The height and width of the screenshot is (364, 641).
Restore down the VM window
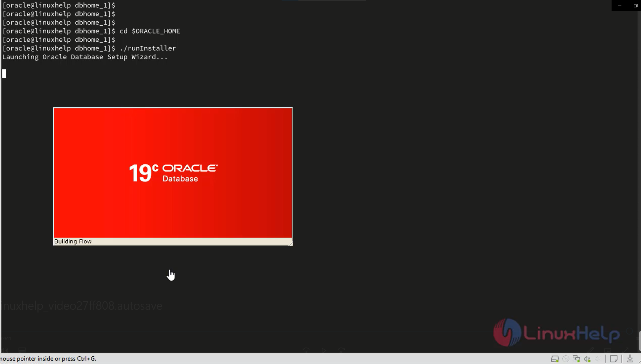[x=635, y=6]
